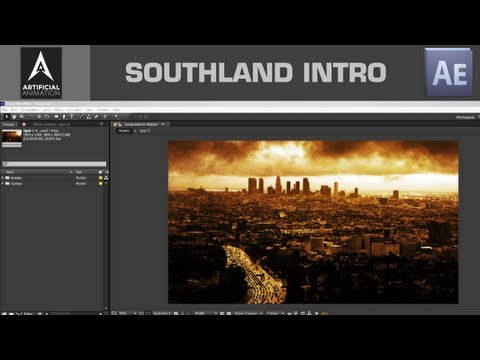The height and width of the screenshot is (360, 480).
Task: Select the Comps folder row
Action: (53, 183)
